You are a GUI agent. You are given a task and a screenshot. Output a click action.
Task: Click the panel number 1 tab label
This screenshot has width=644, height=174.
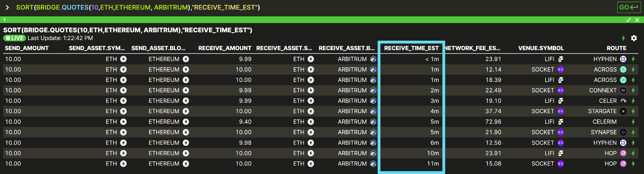pyautogui.click(x=4, y=20)
